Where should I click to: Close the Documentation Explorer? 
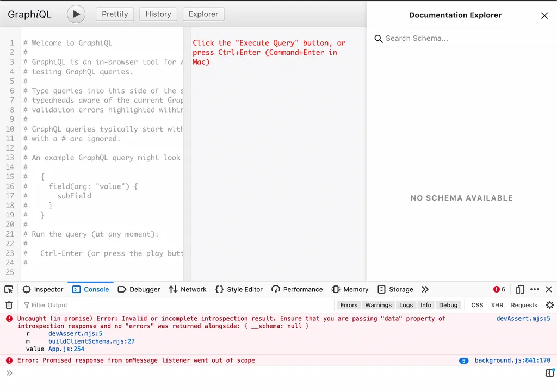544,15
